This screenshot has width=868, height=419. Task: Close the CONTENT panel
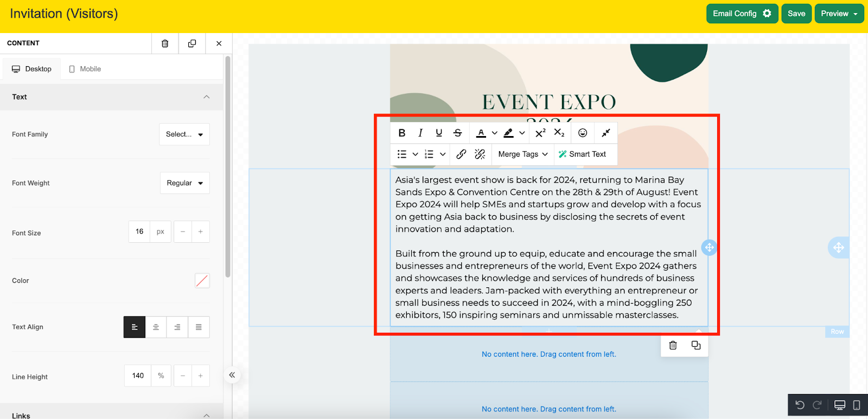click(x=219, y=43)
